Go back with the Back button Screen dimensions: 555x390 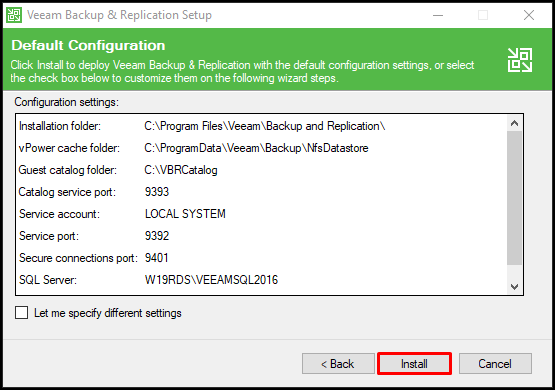tap(338, 363)
